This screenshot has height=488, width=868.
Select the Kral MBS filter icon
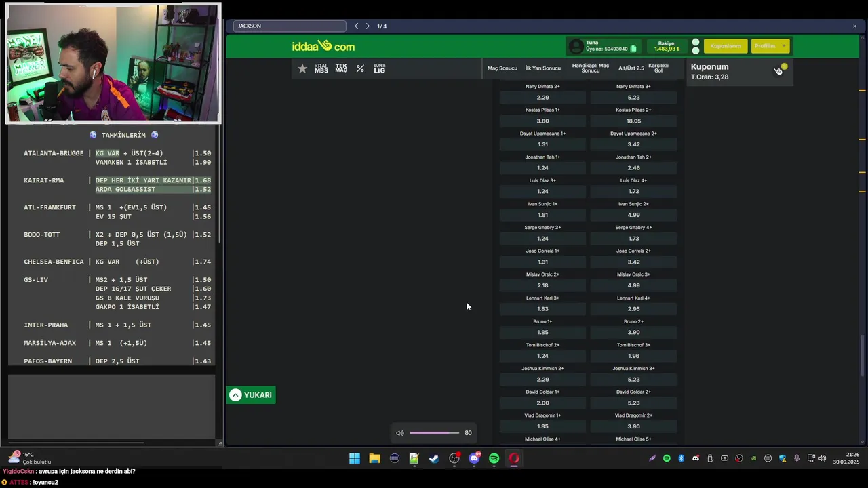pos(321,68)
